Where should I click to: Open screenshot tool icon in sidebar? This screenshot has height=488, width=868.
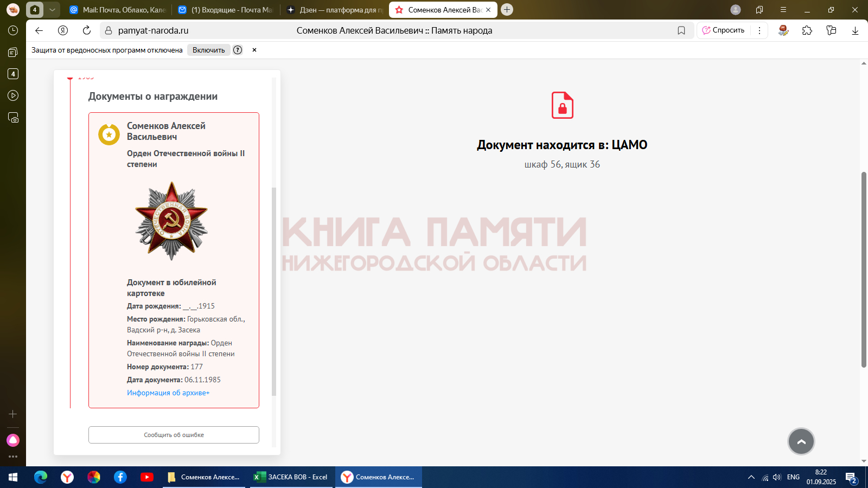click(13, 117)
